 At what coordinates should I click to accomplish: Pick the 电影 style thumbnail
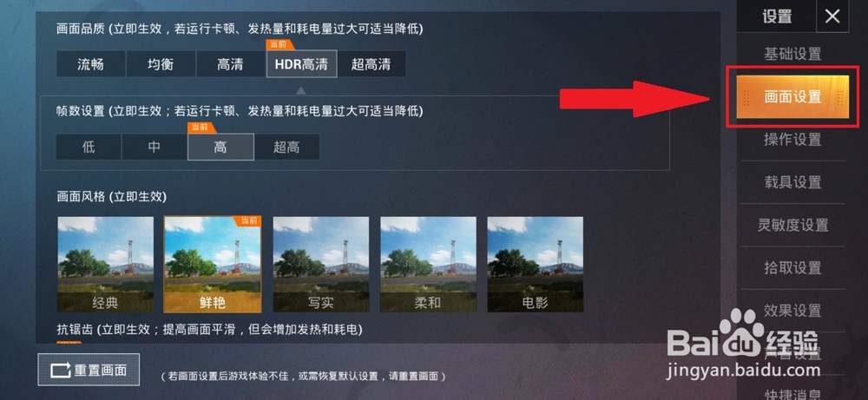tap(535, 265)
